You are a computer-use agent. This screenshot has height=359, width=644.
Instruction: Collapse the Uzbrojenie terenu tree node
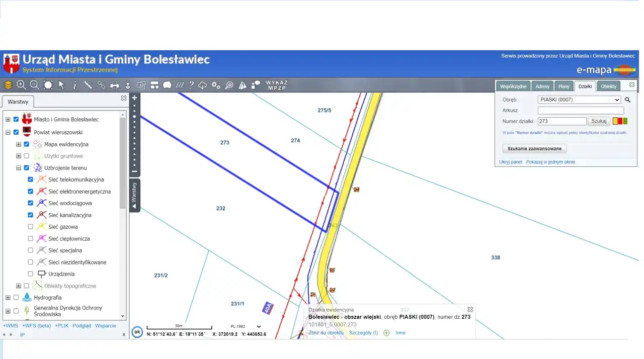tap(19, 168)
